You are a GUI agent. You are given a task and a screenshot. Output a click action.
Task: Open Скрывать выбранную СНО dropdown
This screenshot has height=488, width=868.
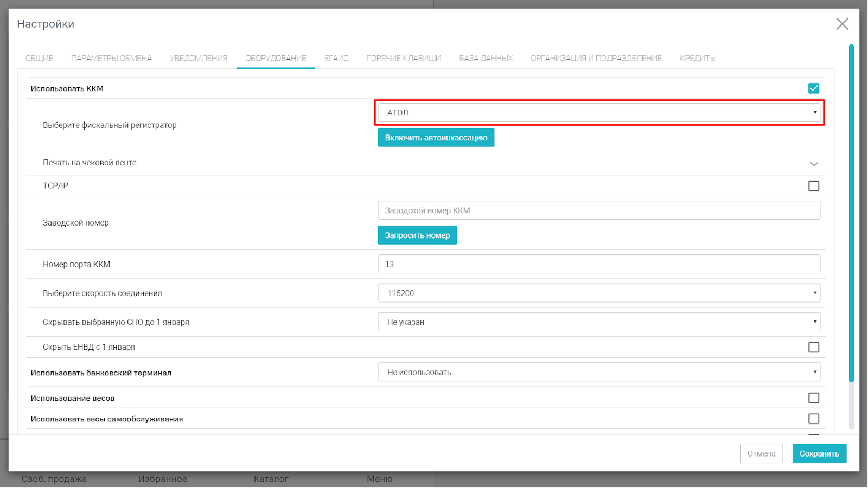(x=599, y=322)
